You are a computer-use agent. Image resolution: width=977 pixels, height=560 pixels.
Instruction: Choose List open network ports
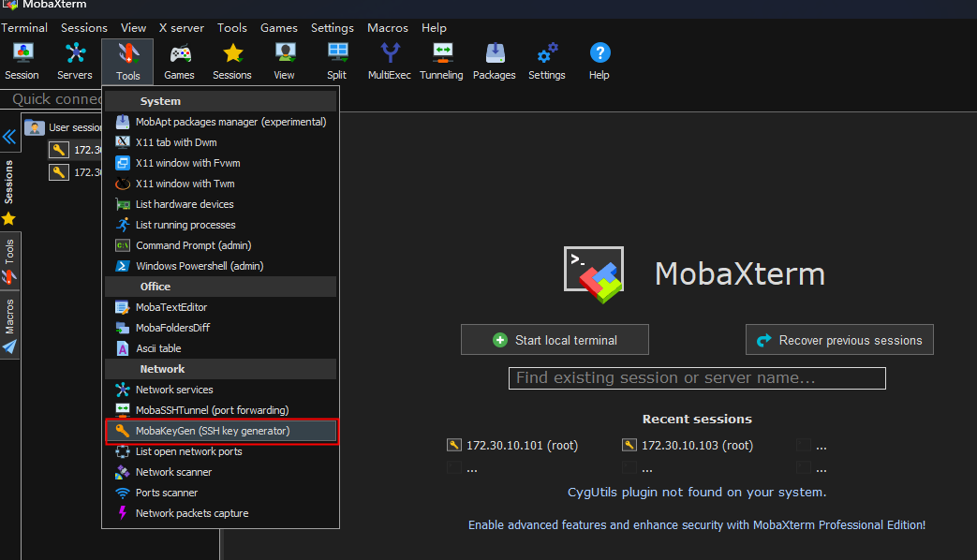(x=220, y=451)
